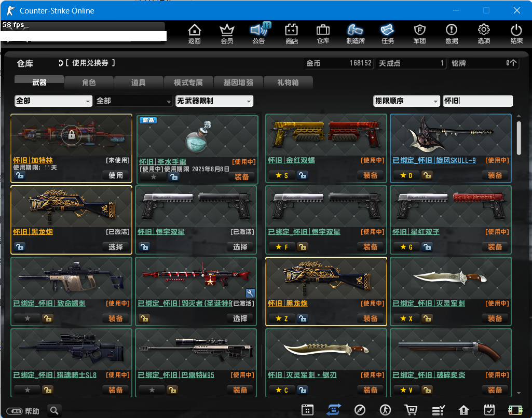
Task: Click the film strip icon
Action: tap(515, 410)
